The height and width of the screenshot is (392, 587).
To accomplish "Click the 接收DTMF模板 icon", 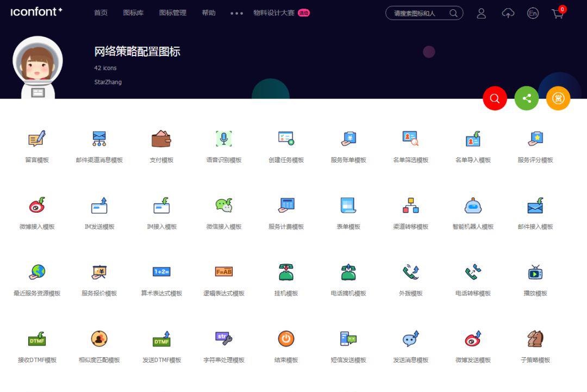I will coord(37,339).
